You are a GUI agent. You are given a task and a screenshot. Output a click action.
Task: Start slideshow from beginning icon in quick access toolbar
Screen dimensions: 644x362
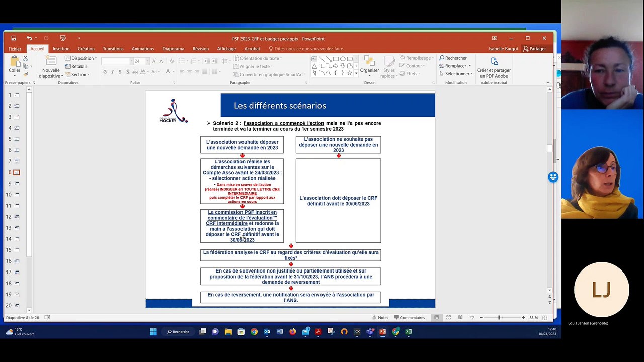63,38
